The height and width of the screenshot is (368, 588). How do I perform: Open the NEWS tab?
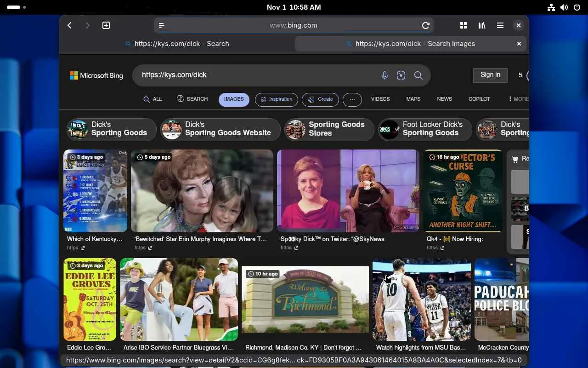(445, 99)
